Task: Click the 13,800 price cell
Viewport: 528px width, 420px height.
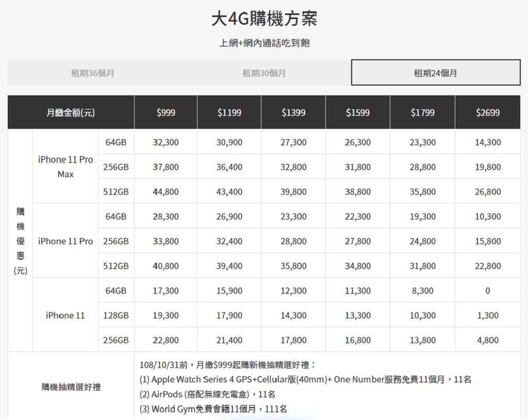Action: 423,340
